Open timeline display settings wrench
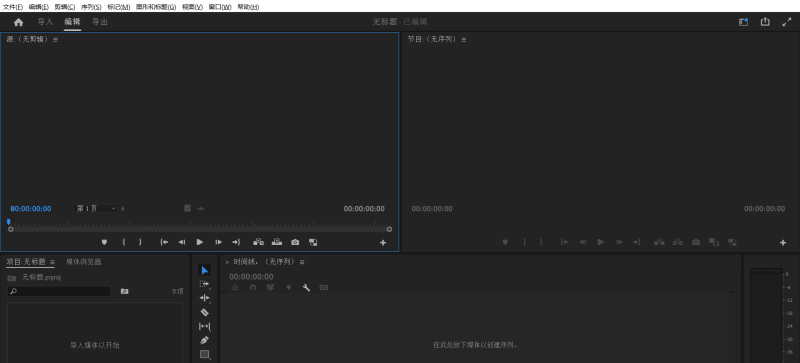 point(306,287)
